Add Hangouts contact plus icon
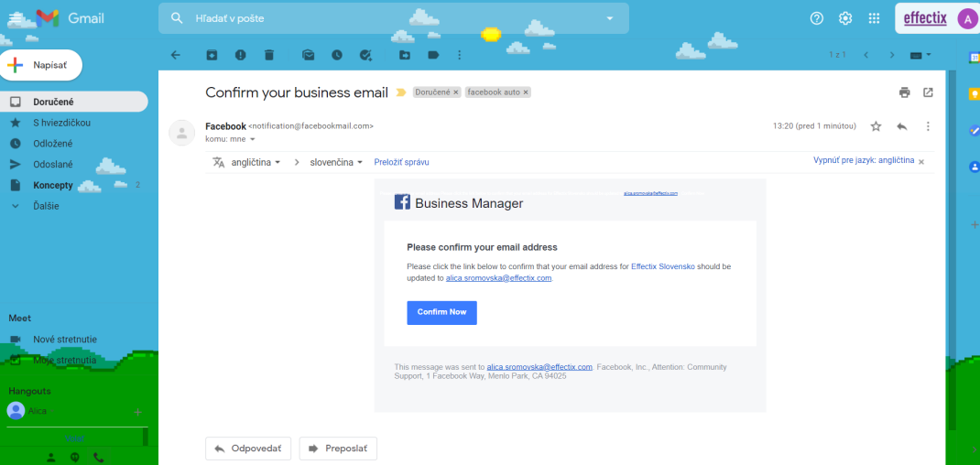 pos(138,412)
